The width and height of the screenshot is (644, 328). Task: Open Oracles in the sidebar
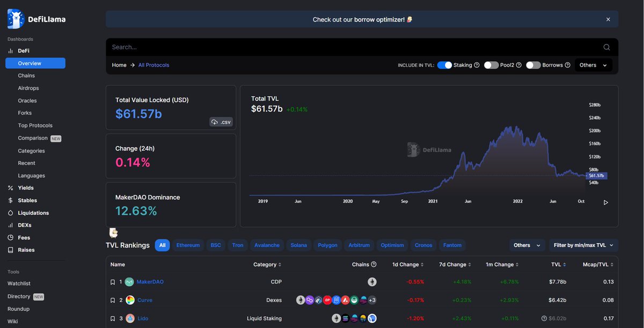coord(27,100)
